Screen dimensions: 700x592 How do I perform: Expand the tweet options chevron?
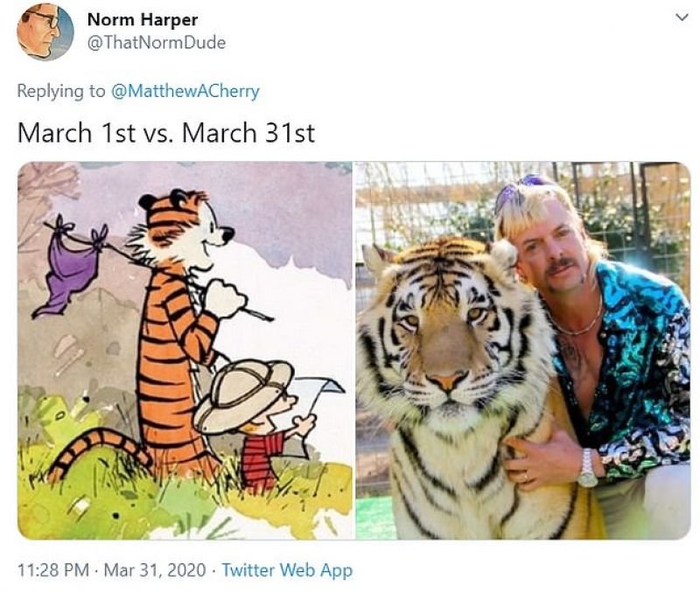coord(681,17)
